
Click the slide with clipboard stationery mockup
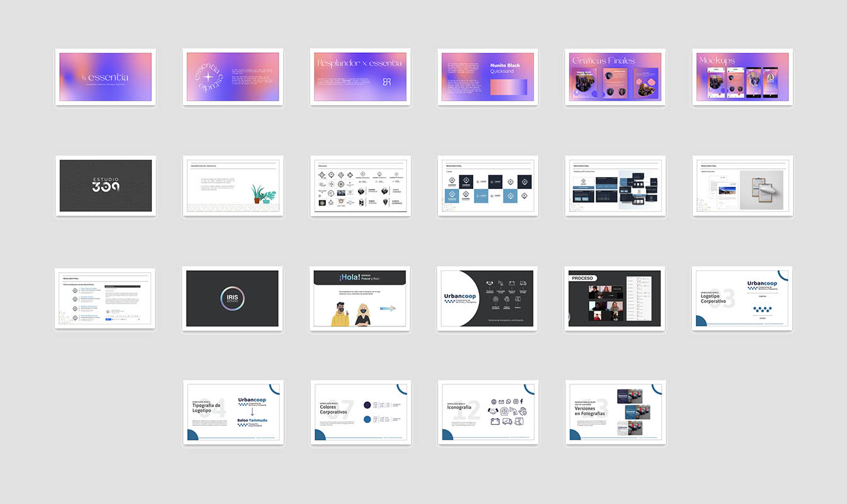coord(742,186)
